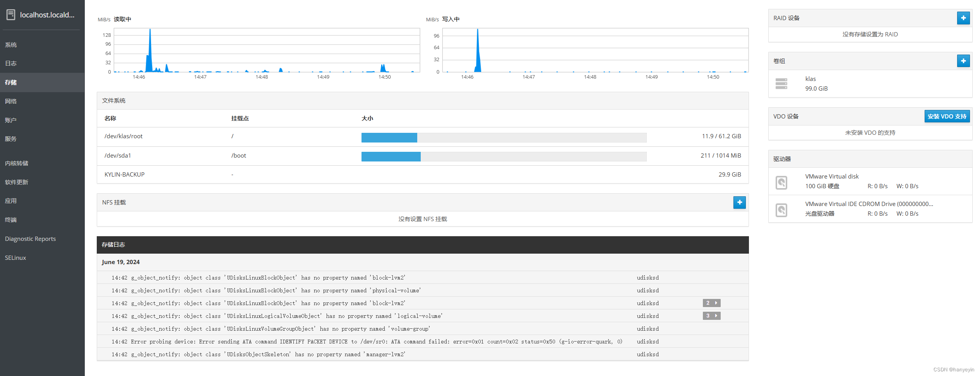
Task: Click localhost host name in sidebar header
Action: pos(47,15)
